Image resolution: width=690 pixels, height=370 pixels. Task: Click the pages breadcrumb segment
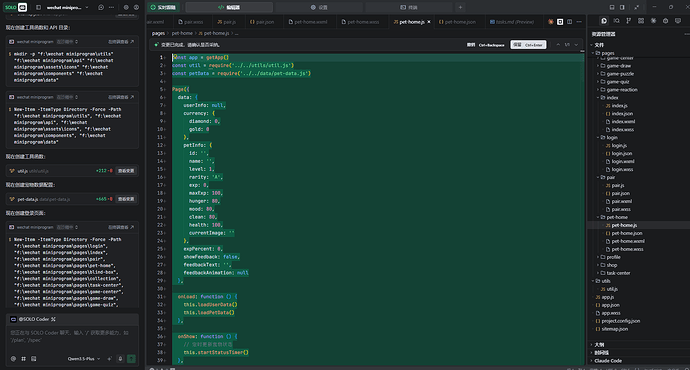(158, 33)
